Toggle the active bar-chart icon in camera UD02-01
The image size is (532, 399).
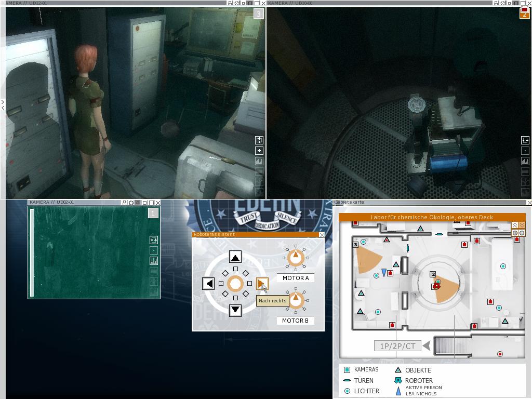coord(154,261)
